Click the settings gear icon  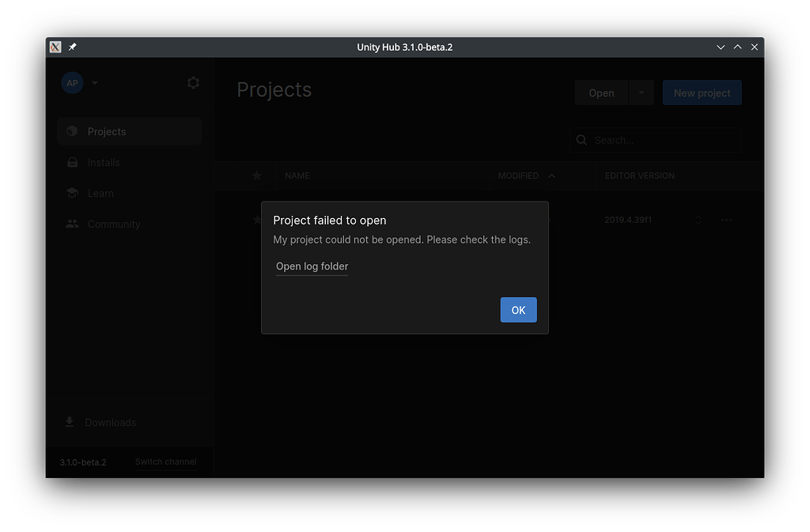pyautogui.click(x=193, y=82)
